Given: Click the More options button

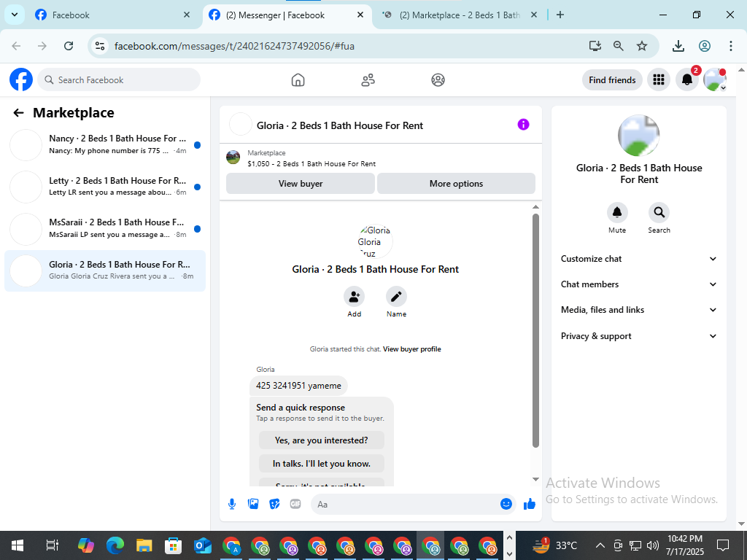Looking at the screenshot, I should pos(456,183).
